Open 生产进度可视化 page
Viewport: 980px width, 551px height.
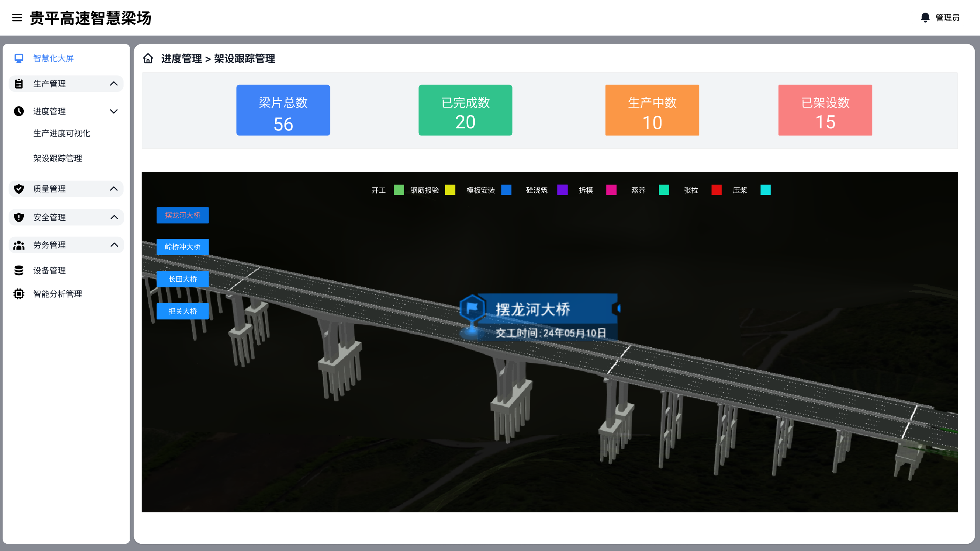[x=62, y=134]
